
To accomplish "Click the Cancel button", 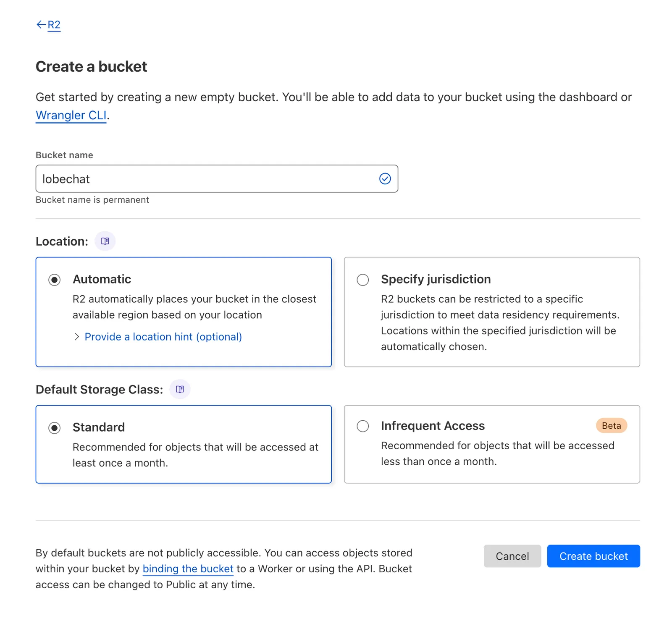I will point(512,556).
